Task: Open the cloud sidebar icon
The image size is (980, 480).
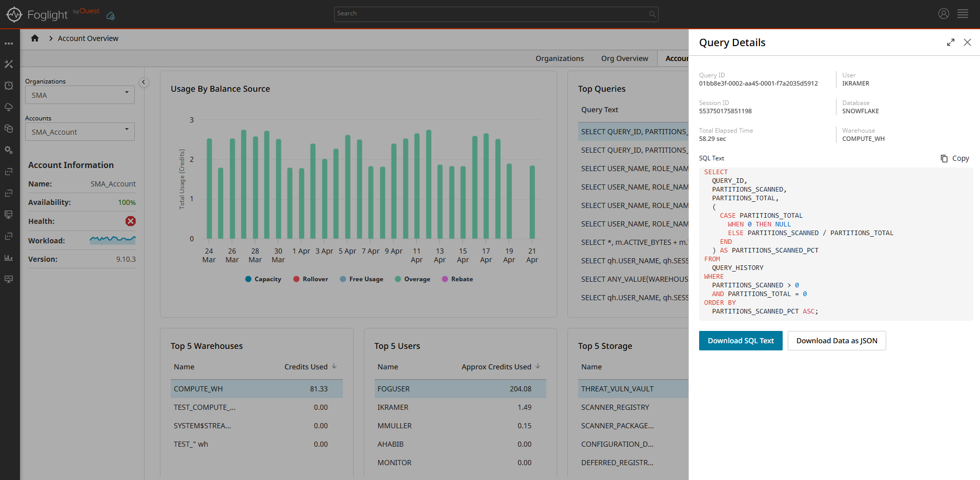Action: tap(9, 107)
